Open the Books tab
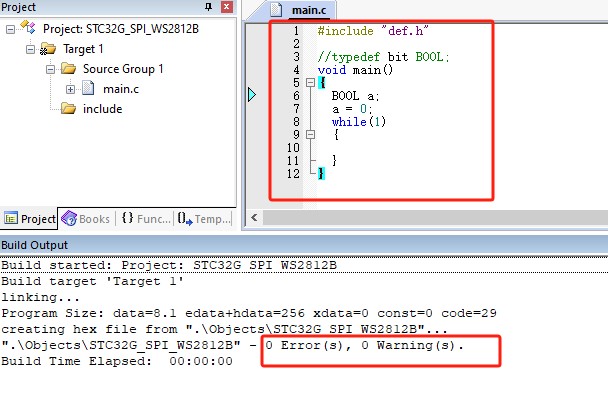This screenshot has width=608, height=396. [x=86, y=219]
